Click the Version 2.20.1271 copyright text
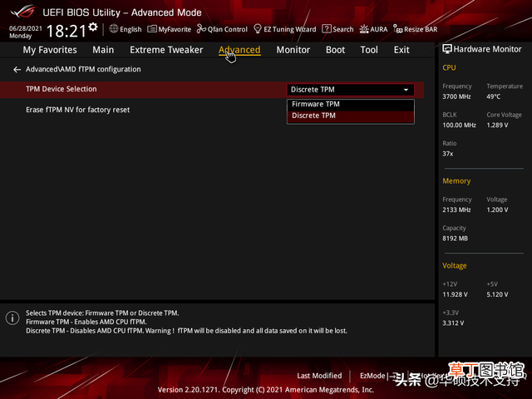 click(x=266, y=390)
